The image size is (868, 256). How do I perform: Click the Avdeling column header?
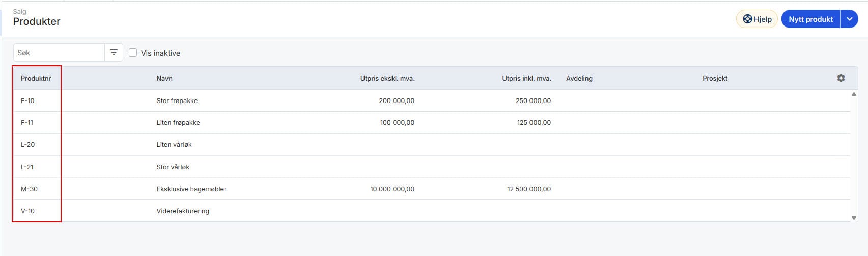coord(579,79)
